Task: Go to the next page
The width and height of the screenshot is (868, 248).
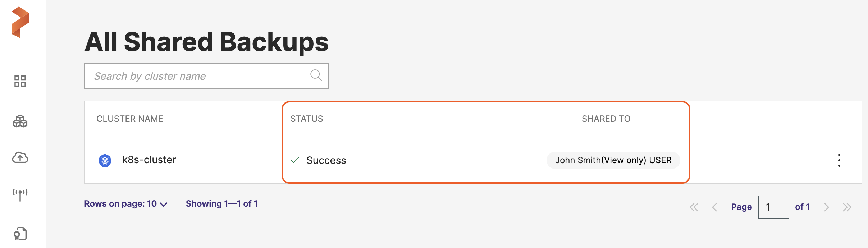Action: [826, 207]
